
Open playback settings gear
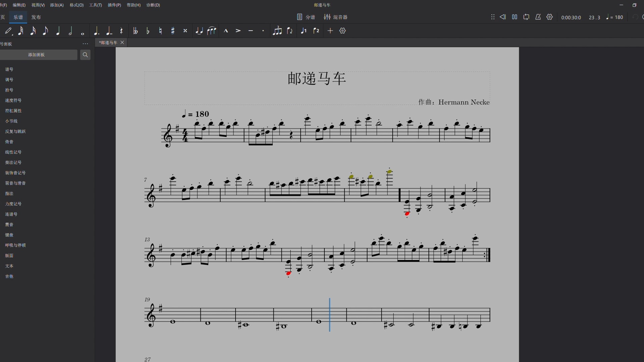pos(550,17)
